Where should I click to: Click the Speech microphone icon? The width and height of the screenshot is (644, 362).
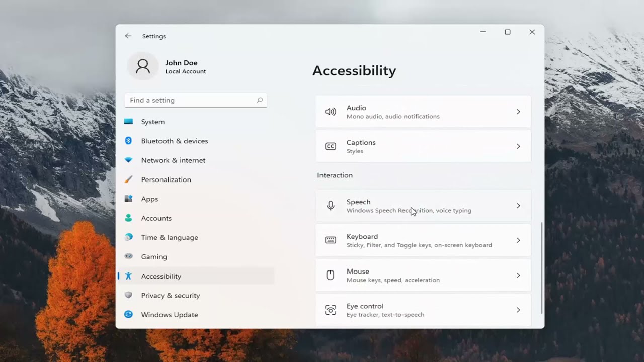[x=331, y=206]
